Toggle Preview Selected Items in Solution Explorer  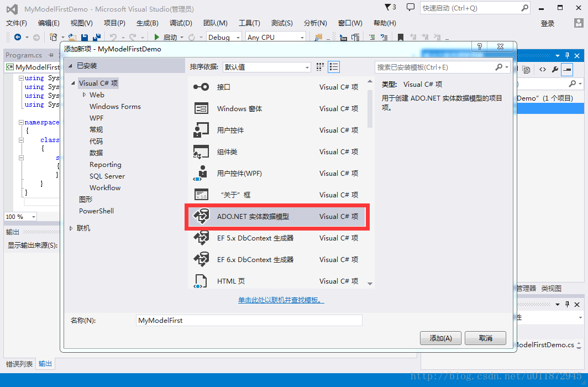567,69
